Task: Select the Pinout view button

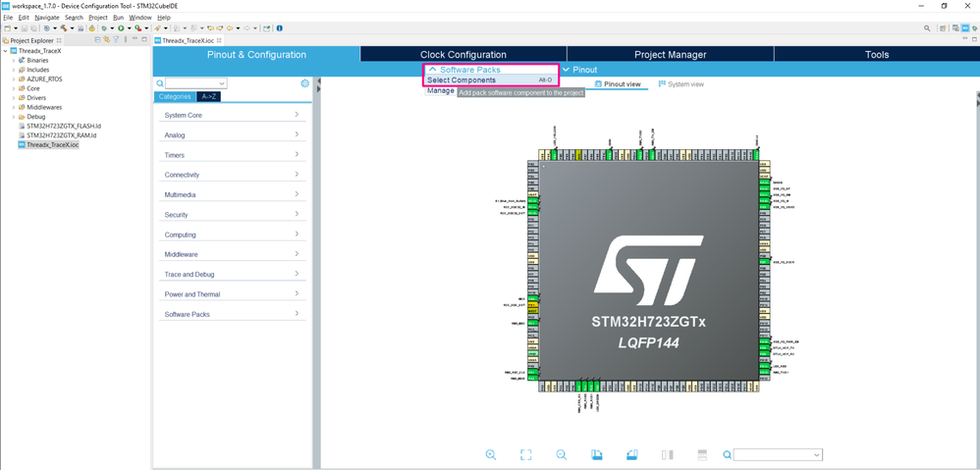Action: [x=618, y=83]
